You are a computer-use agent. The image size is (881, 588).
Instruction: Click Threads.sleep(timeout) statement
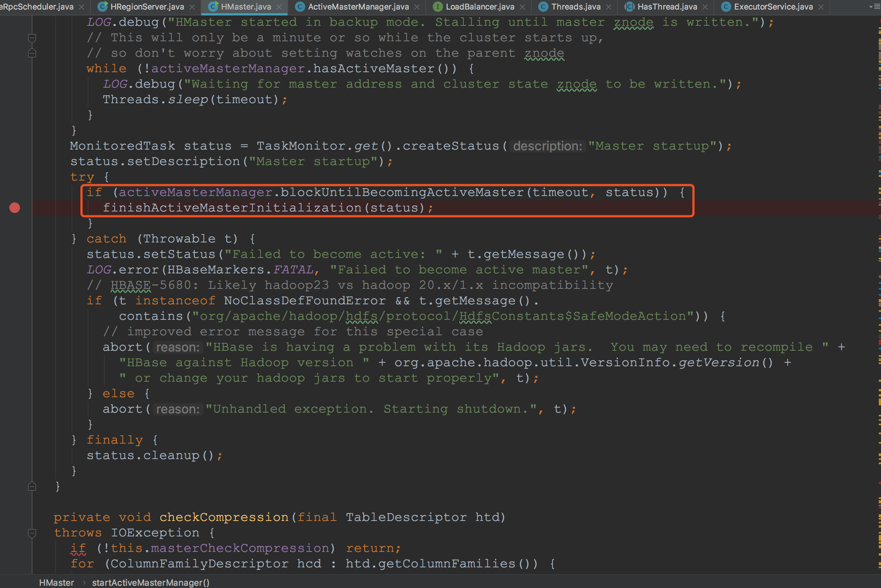point(195,99)
